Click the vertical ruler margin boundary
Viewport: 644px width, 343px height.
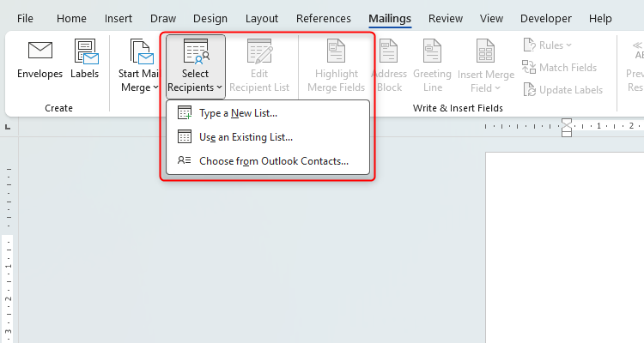8,235
